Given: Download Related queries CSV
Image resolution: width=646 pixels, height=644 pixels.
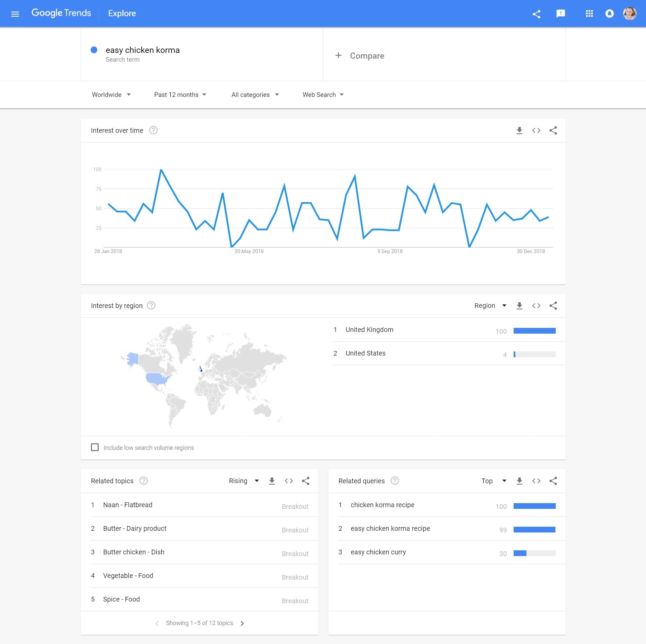Looking at the screenshot, I should 519,481.
